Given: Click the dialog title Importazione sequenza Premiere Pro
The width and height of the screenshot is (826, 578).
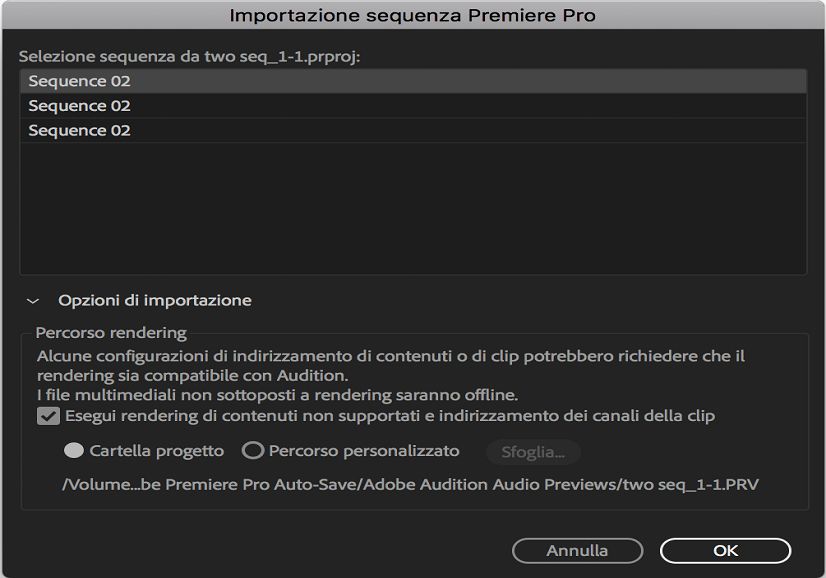Looking at the screenshot, I should [413, 15].
